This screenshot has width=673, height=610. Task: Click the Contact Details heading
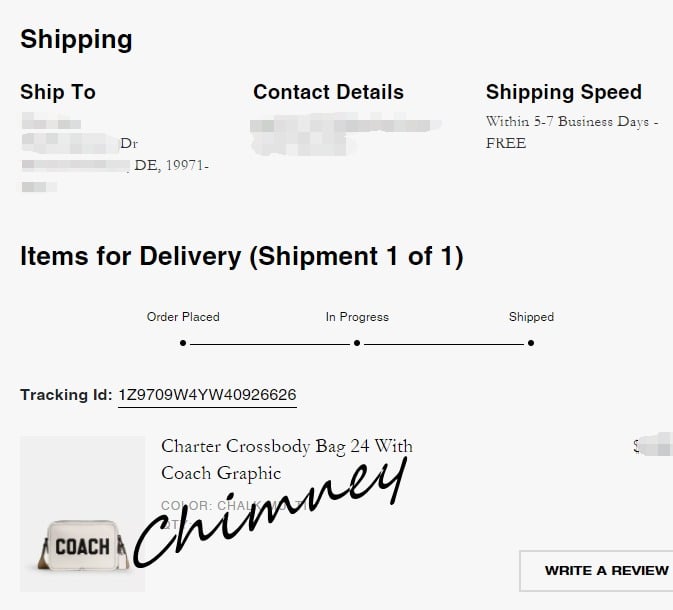328,92
